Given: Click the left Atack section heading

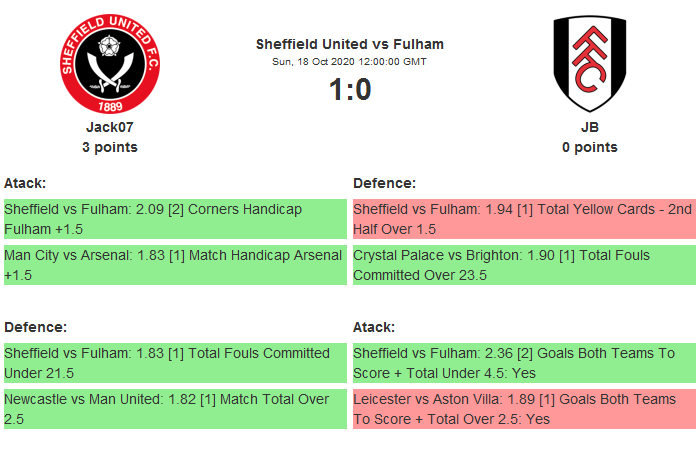Looking at the screenshot, I should pos(25,183).
